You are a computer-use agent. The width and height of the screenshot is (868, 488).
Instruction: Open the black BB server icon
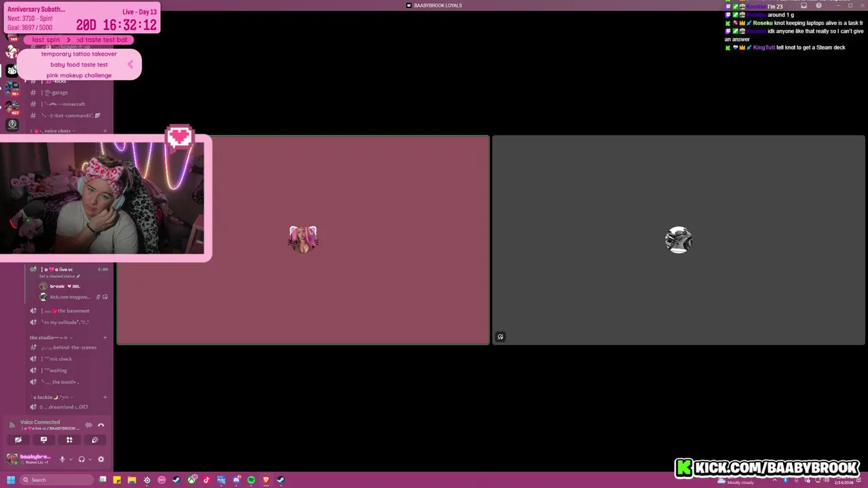(12, 70)
